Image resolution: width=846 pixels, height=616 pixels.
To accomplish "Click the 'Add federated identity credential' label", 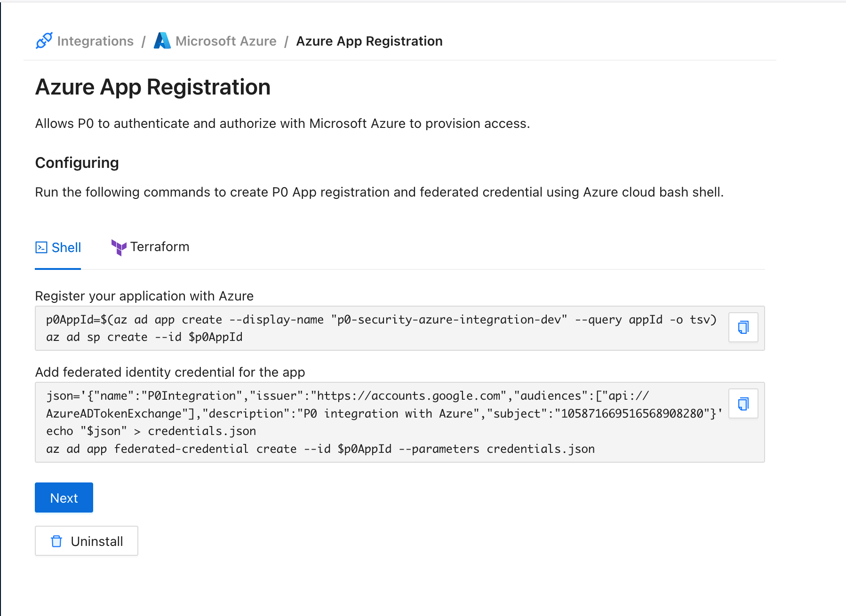I will pos(170,372).
